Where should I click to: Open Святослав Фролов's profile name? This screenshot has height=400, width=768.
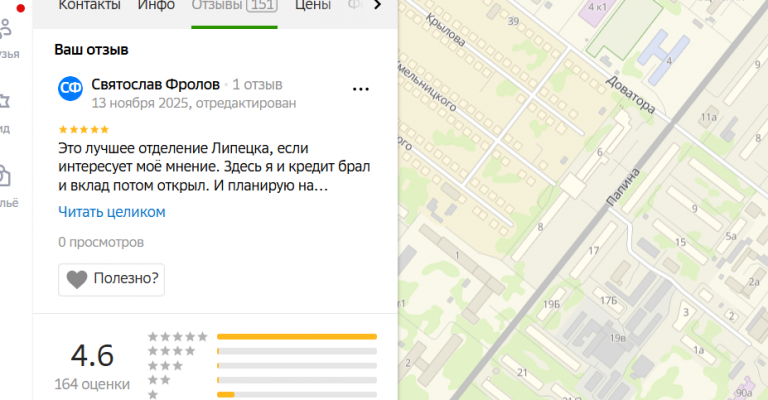[155, 84]
